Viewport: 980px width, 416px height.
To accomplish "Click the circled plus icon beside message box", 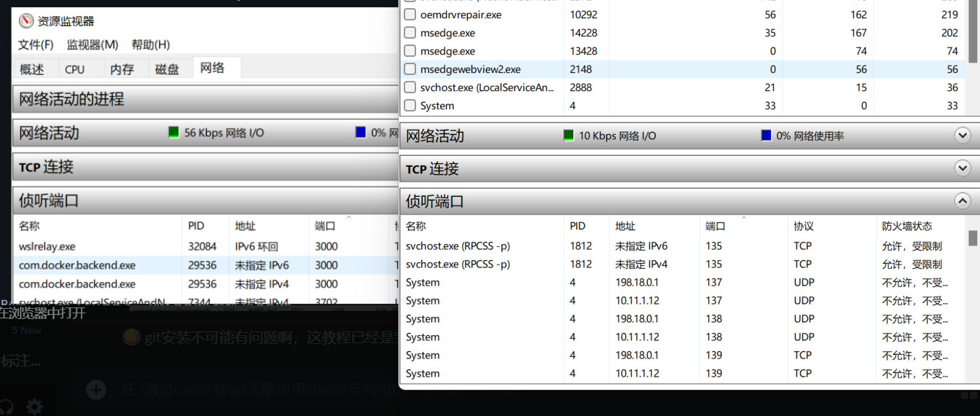I will 96,390.
